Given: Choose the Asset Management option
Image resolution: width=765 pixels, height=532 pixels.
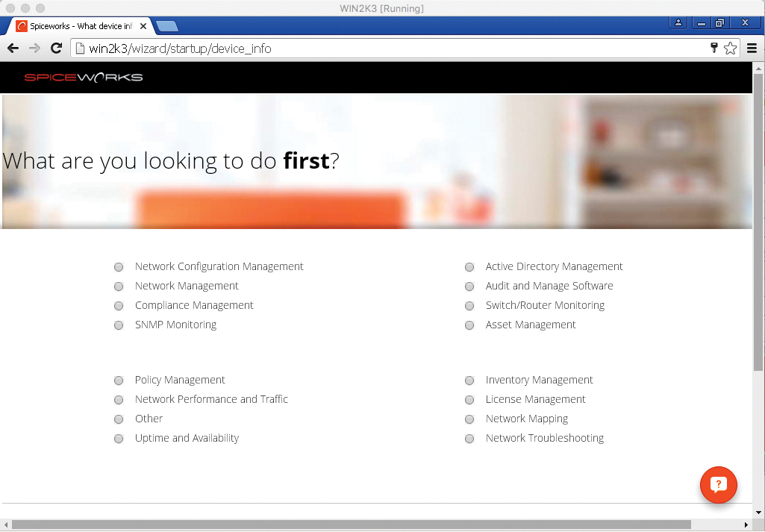Looking at the screenshot, I should pyautogui.click(x=469, y=325).
